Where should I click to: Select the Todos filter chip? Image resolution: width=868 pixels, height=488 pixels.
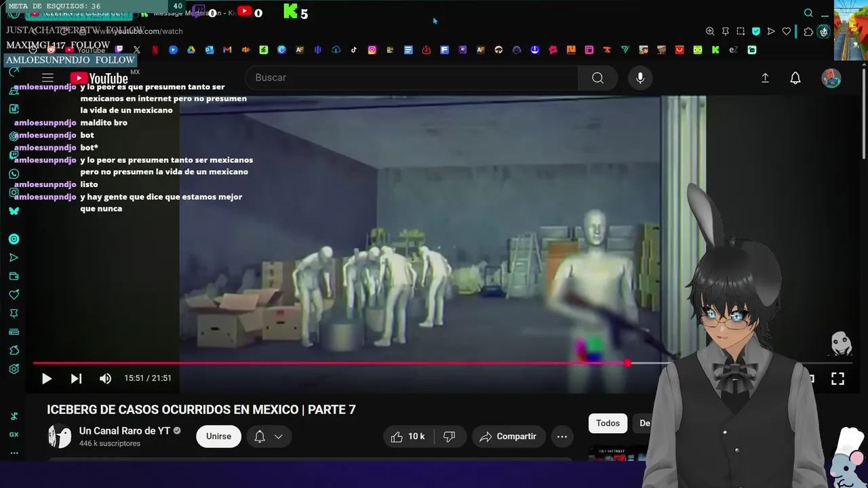(x=608, y=423)
